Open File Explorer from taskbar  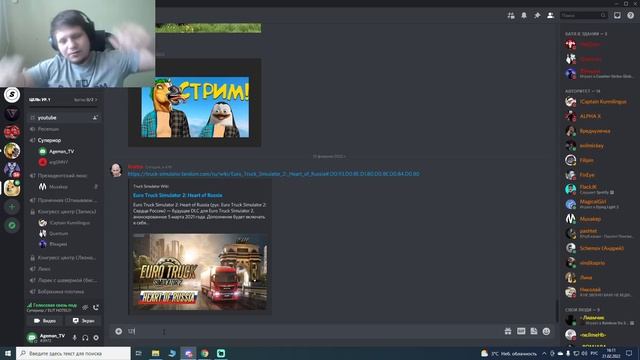tap(156, 353)
